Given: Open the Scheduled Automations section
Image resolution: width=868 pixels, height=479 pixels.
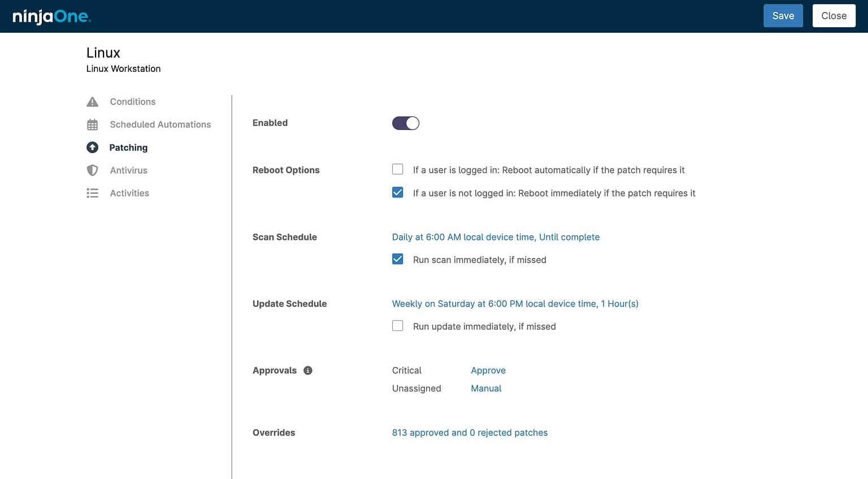Looking at the screenshot, I should click(160, 124).
